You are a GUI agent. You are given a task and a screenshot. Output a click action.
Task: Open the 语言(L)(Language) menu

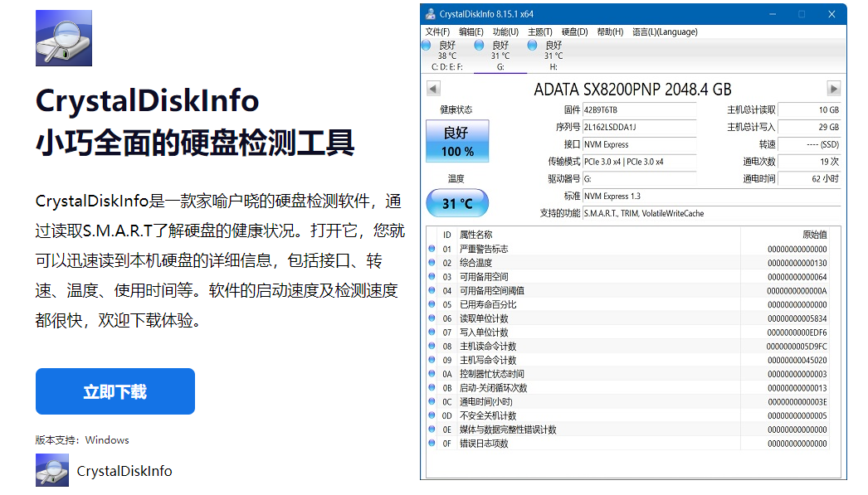tap(665, 32)
